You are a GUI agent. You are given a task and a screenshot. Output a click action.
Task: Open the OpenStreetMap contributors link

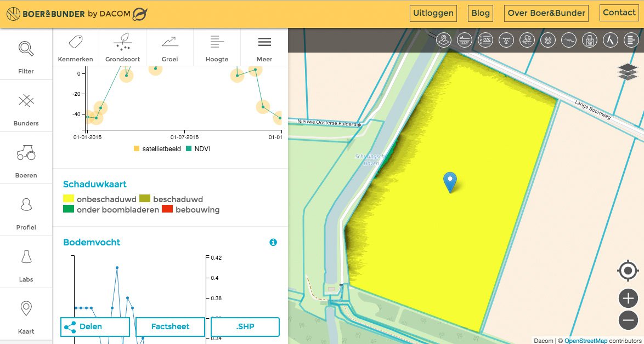click(x=585, y=341)
